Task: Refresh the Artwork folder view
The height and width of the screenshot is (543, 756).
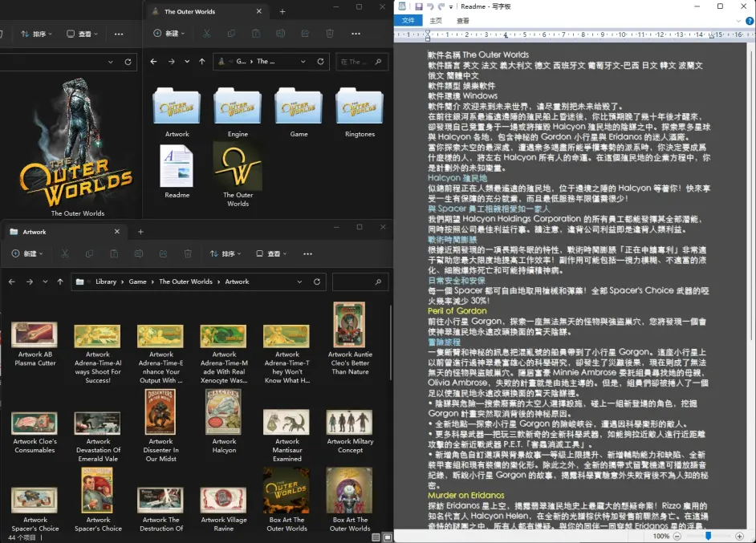Action: (x=317, y=282)
